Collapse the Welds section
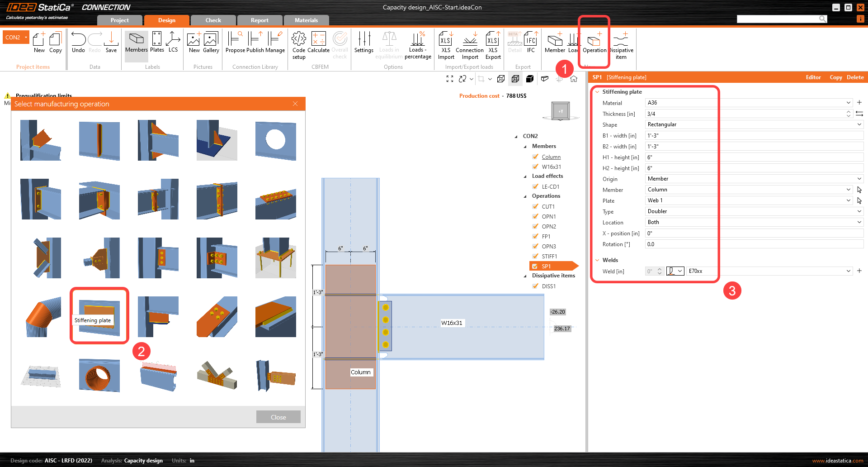Image resolution: width=868 pixels, height=467 pixels. tap(597, 260)
